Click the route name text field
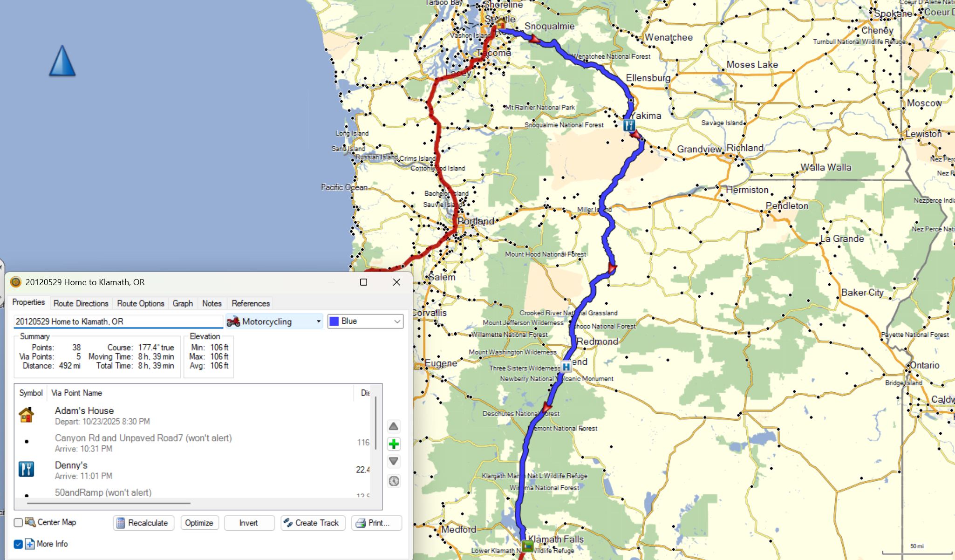 pyautogui.click(x=118, y=321)
